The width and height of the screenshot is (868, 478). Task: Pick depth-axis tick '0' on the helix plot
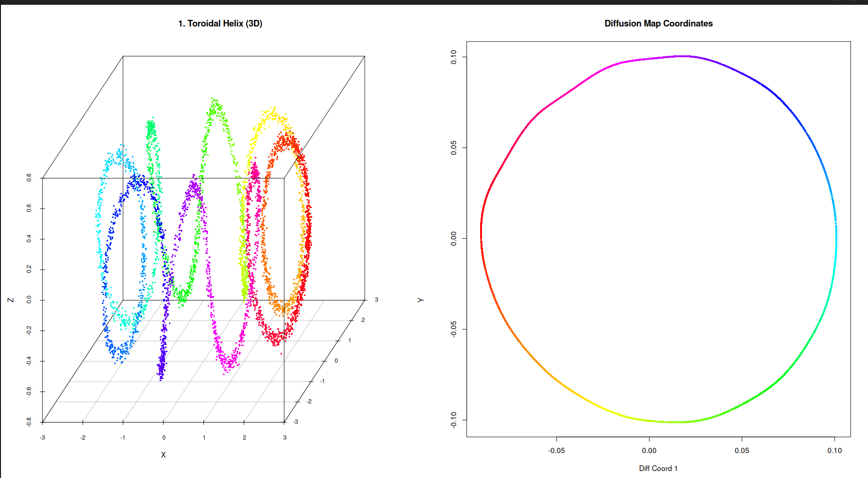[336, 361]
